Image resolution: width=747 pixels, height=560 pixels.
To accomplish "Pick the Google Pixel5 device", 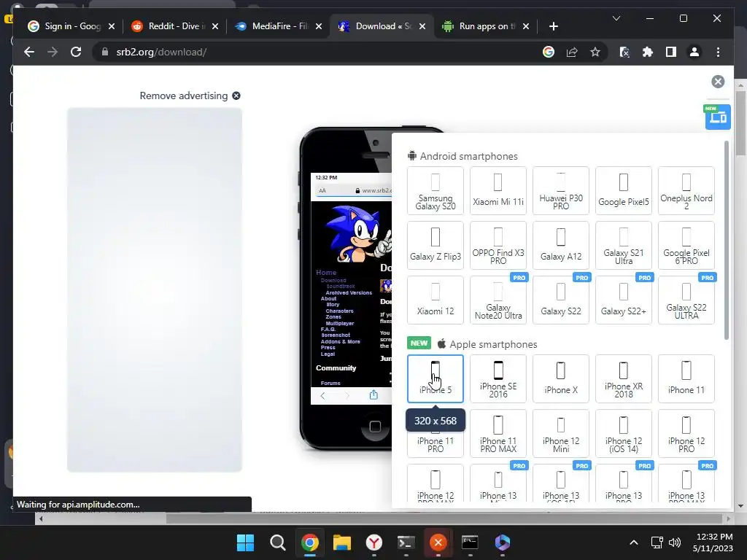I will tap(624, 191).
